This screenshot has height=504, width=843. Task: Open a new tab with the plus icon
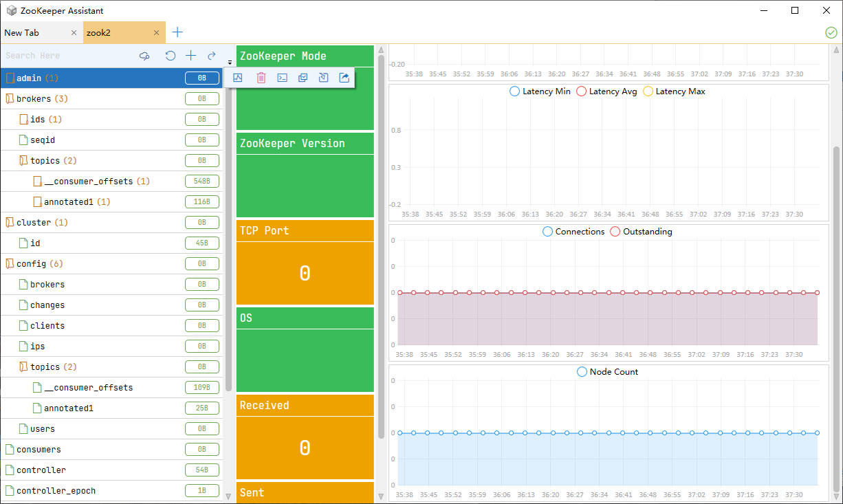(x=177, y=32)
